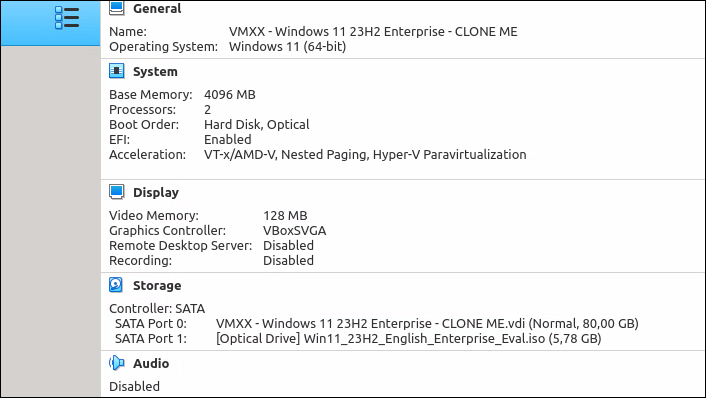Screen dimensions: 706x398
Task: Click the details list icon in sidebar
Action: coord(67,18)
